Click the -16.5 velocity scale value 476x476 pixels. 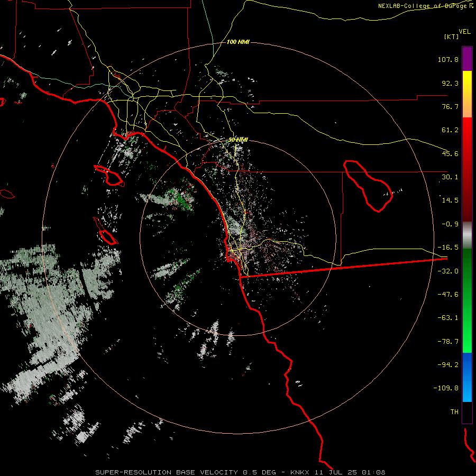[x=448, y=248]
